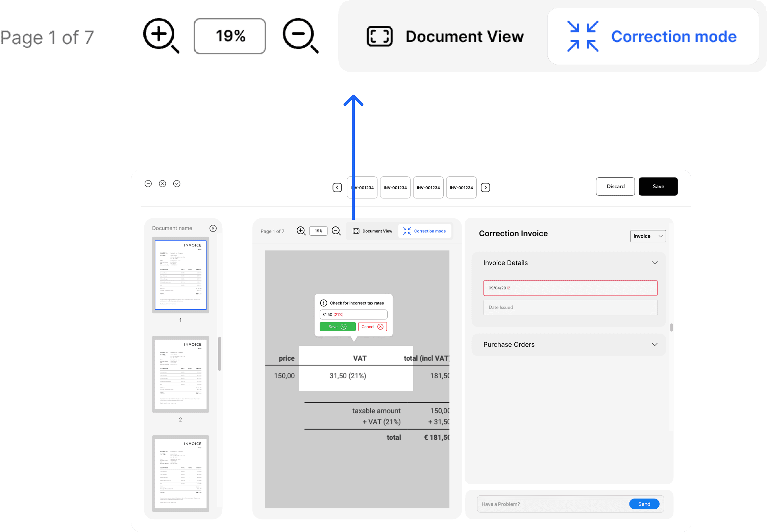Click the circled minus icon at top left
Viewport: 767px width, 532px height.
click(148, 184)
